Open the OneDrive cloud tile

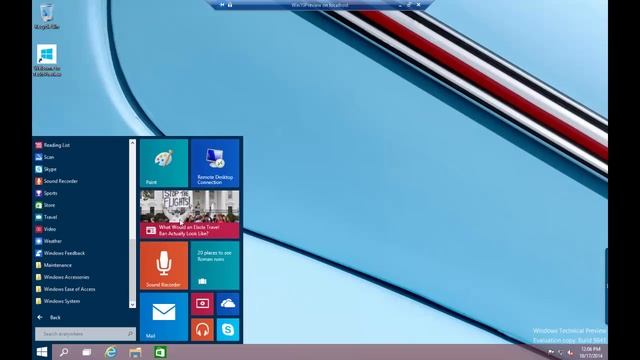point(228,304)
